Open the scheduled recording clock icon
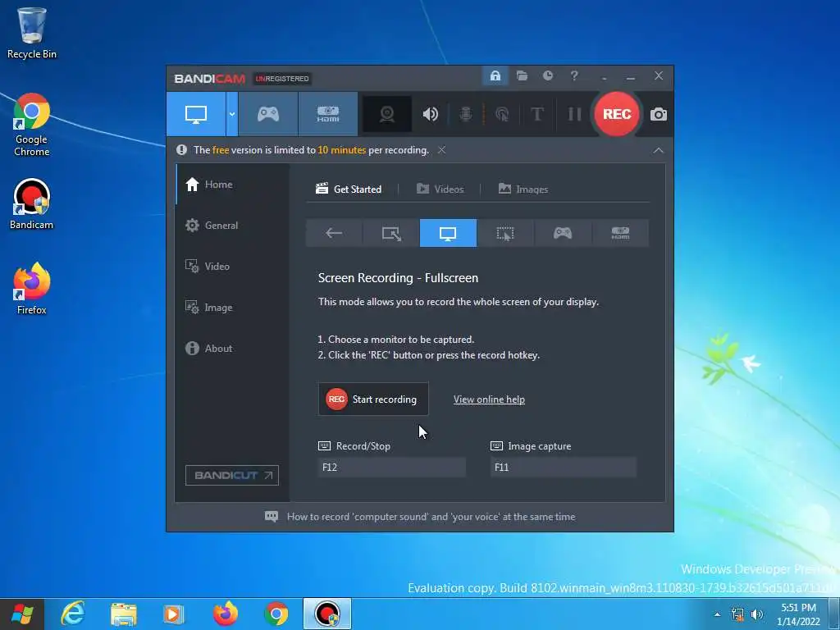The height and width of the screenshot is (630, 840). point(547,76)
